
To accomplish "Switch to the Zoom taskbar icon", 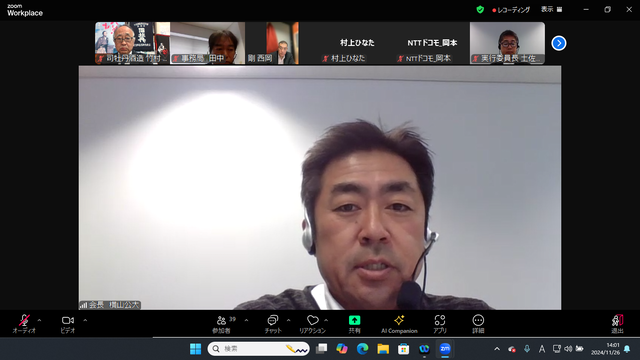I will [445, 349].
